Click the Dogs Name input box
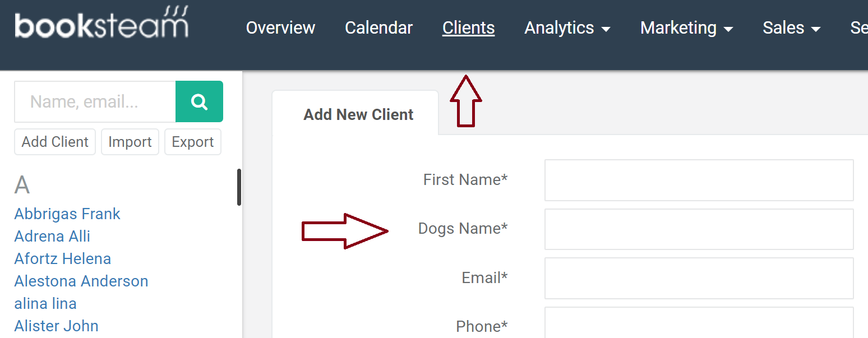Screen dimensions: 868x338 point(698,229)
